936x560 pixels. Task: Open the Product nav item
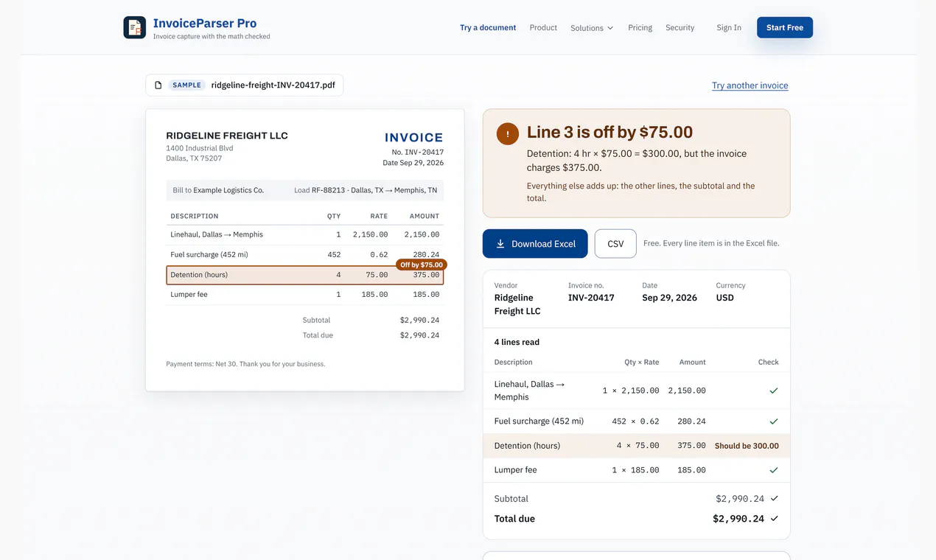[543, 27]
